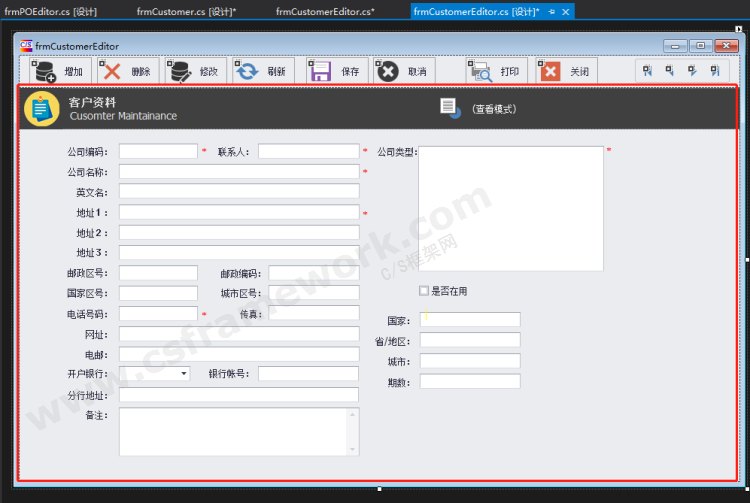Viewport: 750px width, 503px height.
Task: Click the 备注 scrollbar down arrow
Action: click(x=352, y=449)
